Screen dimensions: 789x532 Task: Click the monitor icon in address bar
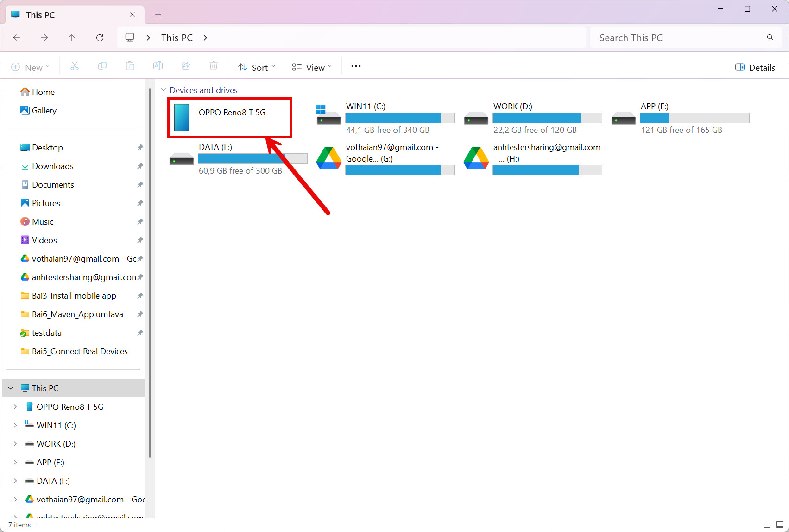(x=130, y=38)
